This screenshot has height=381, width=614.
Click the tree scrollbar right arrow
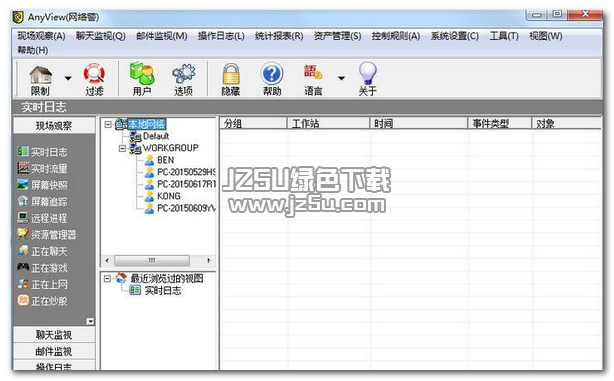209,260
